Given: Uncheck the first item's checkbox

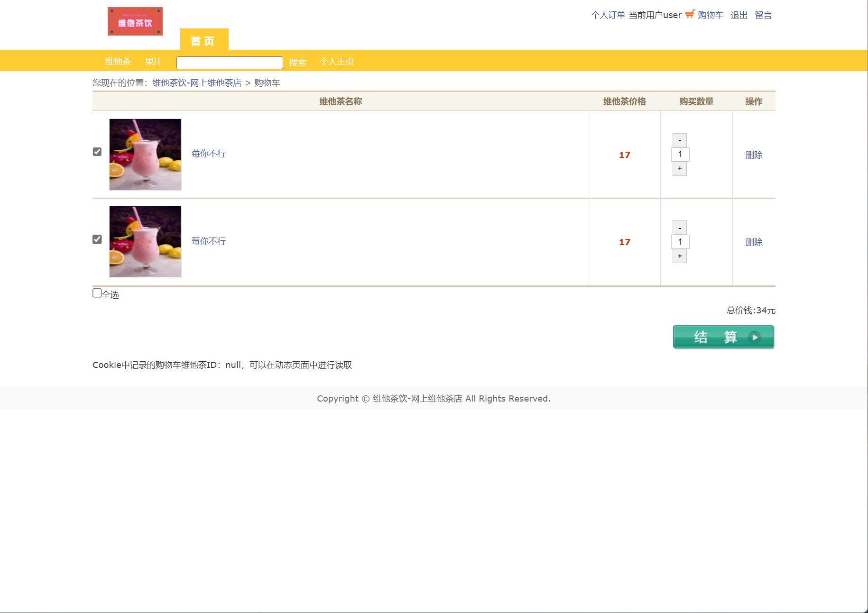Looking at the screenshot, I should point(97,151).
